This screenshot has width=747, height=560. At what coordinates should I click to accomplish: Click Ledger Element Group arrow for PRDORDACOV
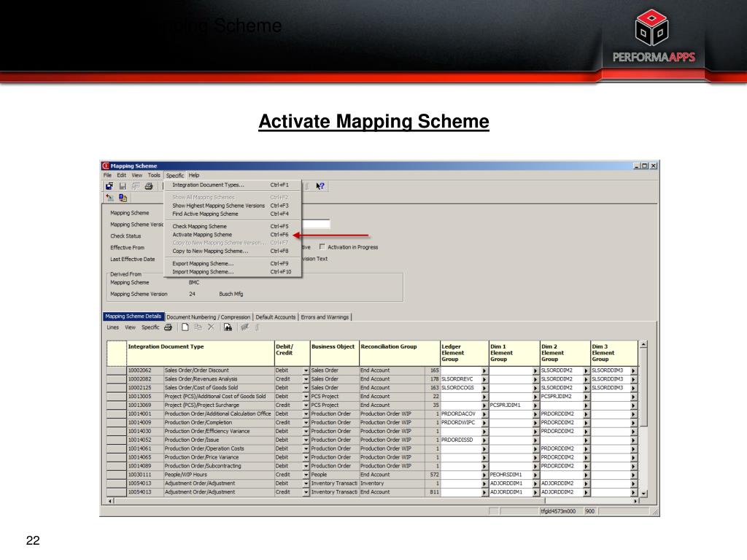484,414
